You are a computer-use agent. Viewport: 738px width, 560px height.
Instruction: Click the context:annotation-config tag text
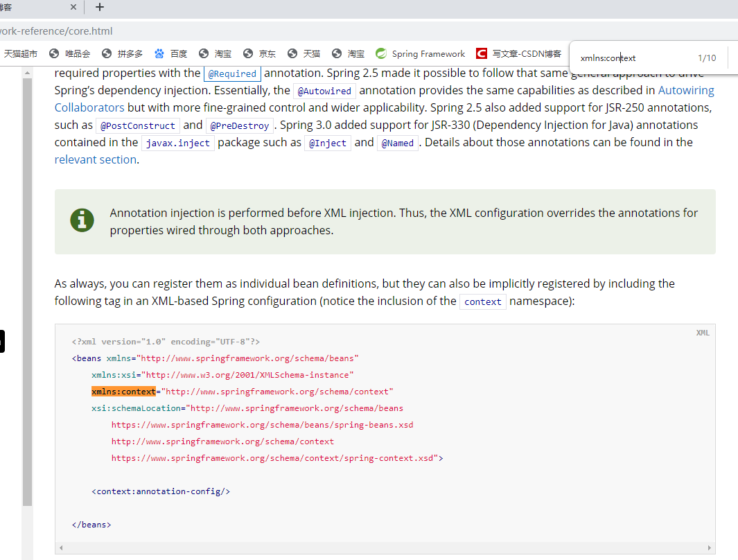161,491
